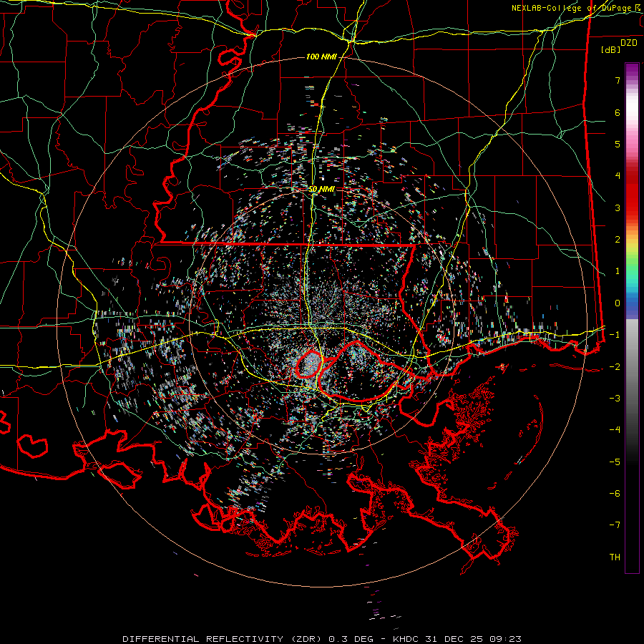Click the 7 value on the color scale
The width and height of the screenshot is (644, 644).
pyautogui.click(x=618, y=80)
